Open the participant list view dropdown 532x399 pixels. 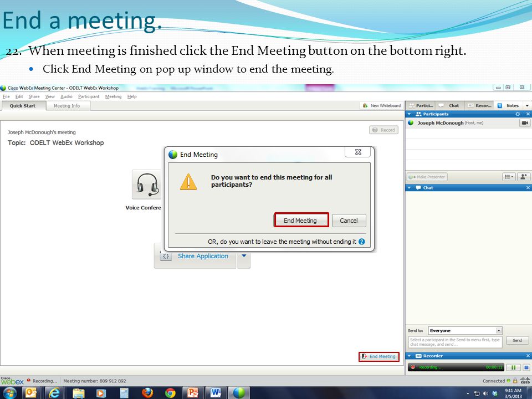point(509,177)
